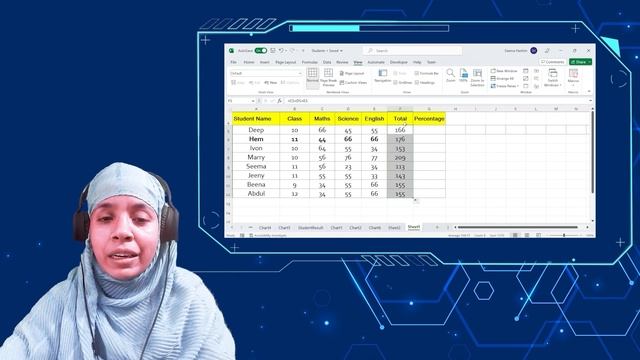640x360 pixels.
Task: Select the cell containing Deep
Action: pos(256,130)
